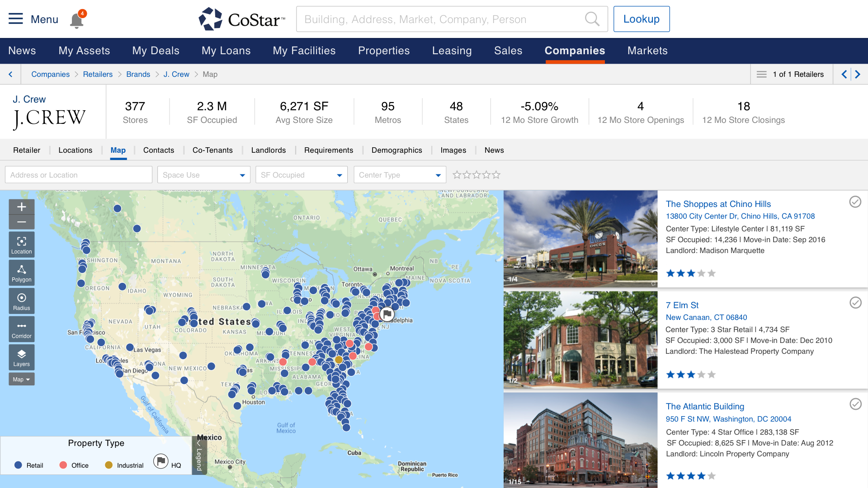The image size is (868, 488).
Task: Zoom in on the map
Action: (x=21, y=207)
